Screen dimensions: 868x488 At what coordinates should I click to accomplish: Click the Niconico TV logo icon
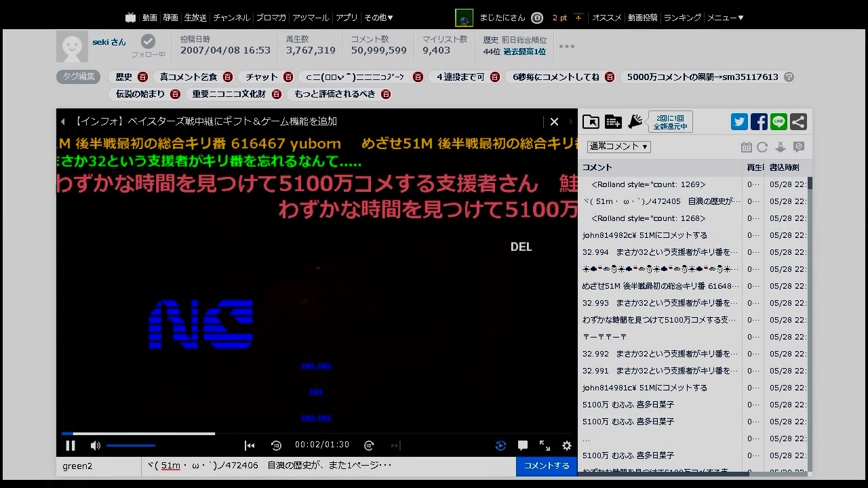tap(131, 18)
